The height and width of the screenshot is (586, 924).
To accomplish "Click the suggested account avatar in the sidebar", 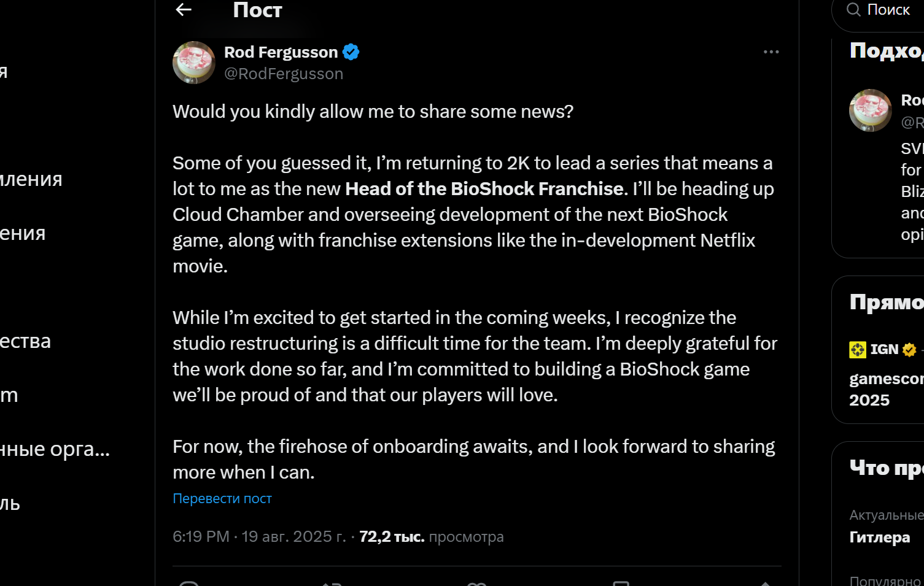I will pyautogui.click(x=870, y=110).
